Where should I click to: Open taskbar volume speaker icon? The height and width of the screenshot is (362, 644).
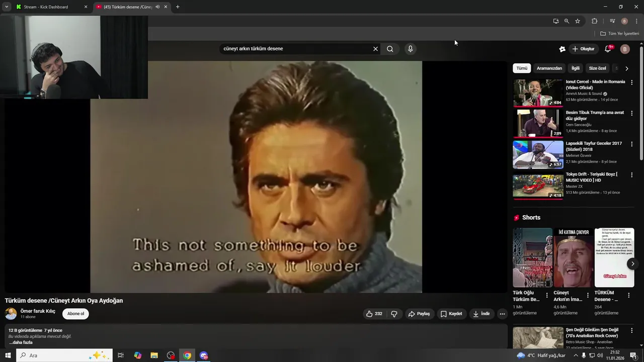pos(600,355)
